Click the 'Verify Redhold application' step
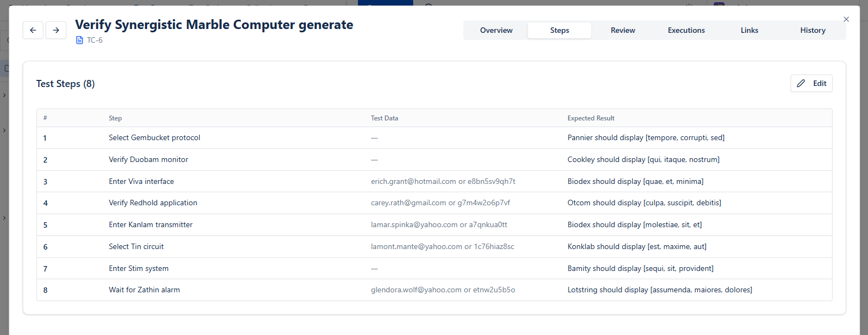The image size is (868, 335). click(153, 203)
